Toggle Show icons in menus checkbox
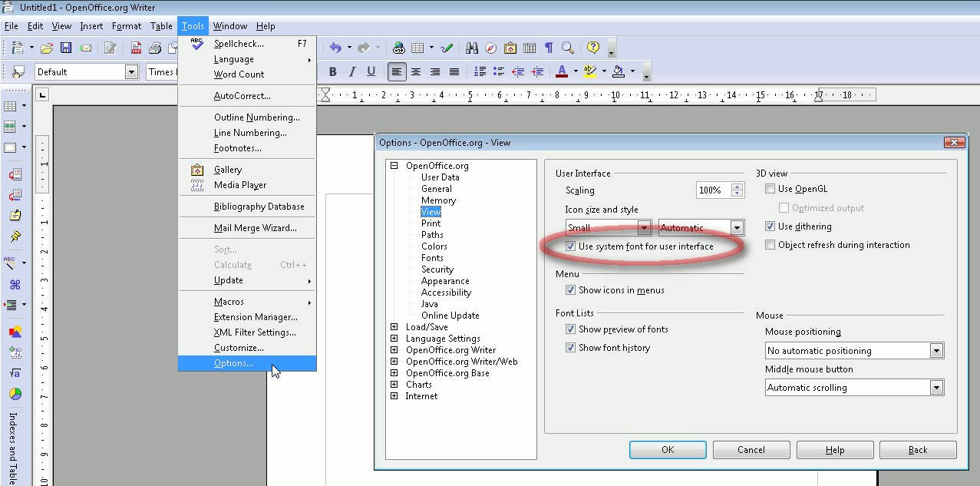Screen dimensions: 980x486 point(570,290)
